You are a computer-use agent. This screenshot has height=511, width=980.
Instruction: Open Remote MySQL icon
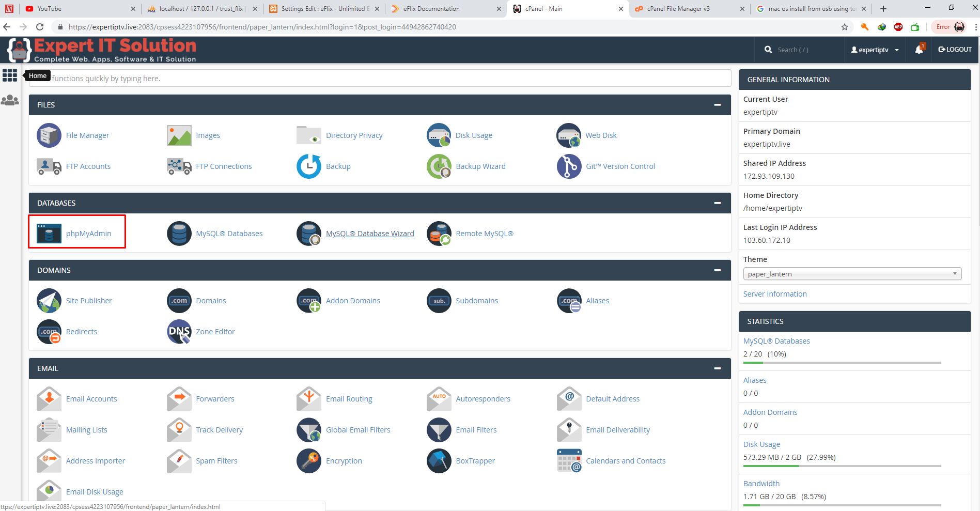tap(439, 234)
